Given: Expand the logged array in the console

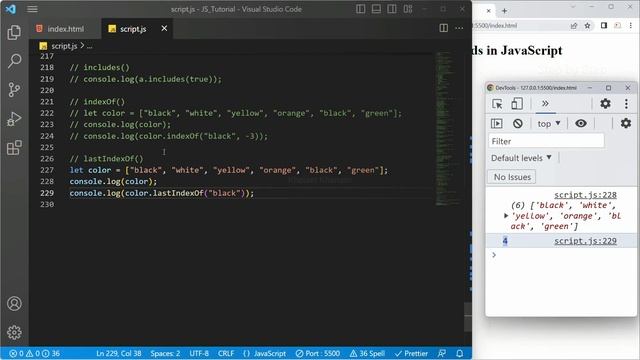Looking at the screenshot, I should [506, 216].
